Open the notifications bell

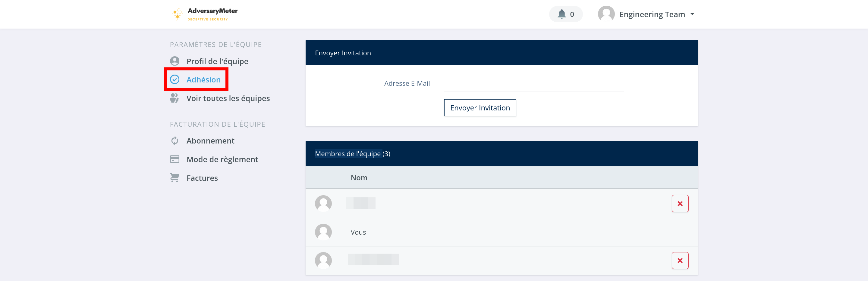point(561,14)
